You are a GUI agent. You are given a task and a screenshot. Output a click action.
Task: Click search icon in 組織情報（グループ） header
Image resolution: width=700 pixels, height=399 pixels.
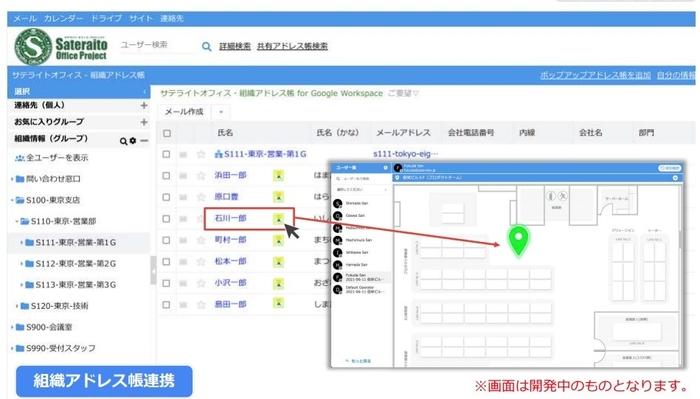point(123,141)
